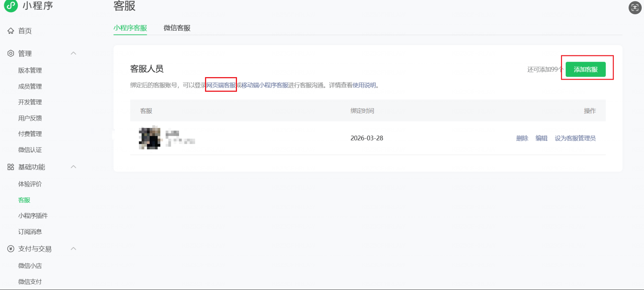Click the 客服 column header in the table
The image size is (644, 290).
point(146,111)
